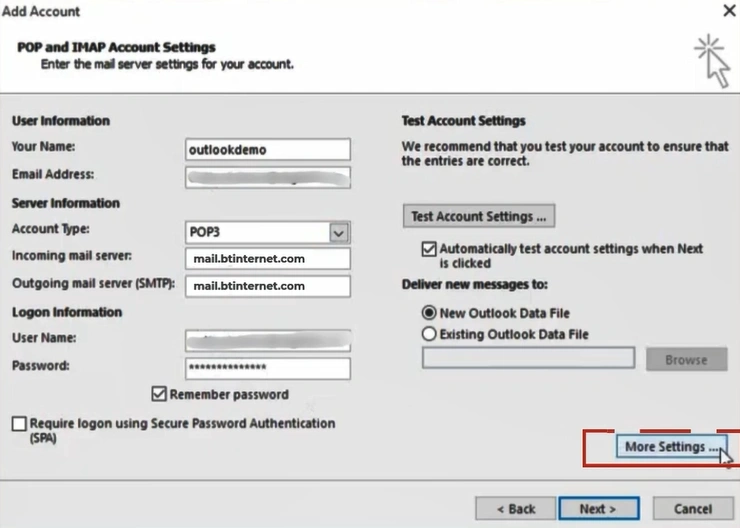Click the 'POP and IMAP Account Settings' heading

click(x=116, y=47)
